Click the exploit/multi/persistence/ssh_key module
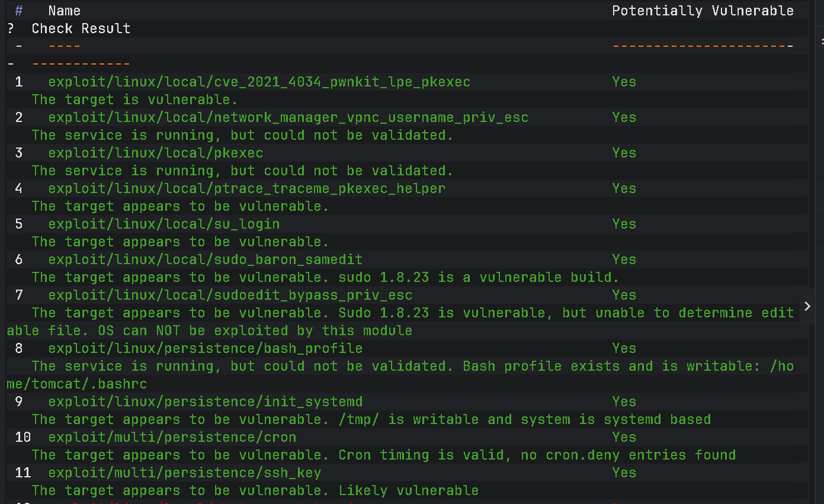824x504 pixels. pos(185,473)
